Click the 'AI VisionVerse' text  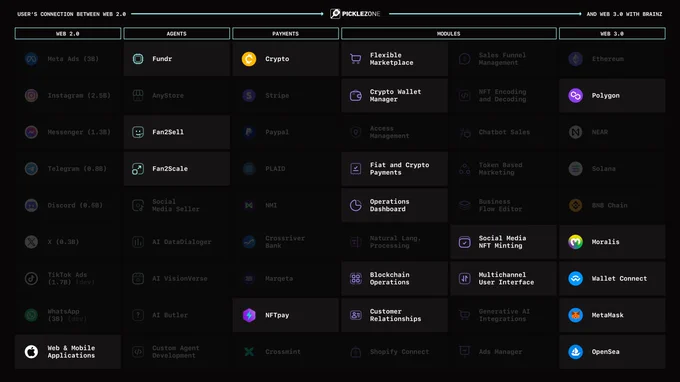[x=180, y=278]
